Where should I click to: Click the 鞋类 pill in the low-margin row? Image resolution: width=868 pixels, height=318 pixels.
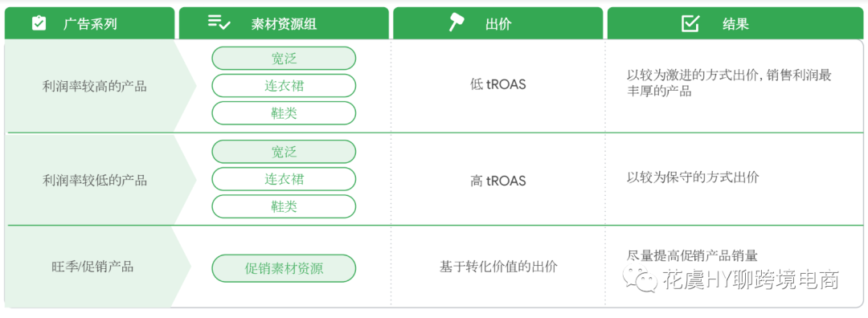coord(284,206)
